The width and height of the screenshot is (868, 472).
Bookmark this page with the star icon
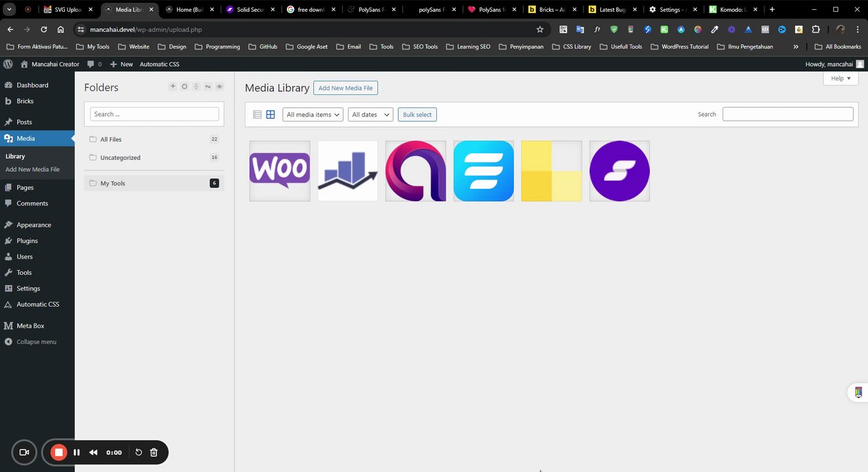pos(540,29)
